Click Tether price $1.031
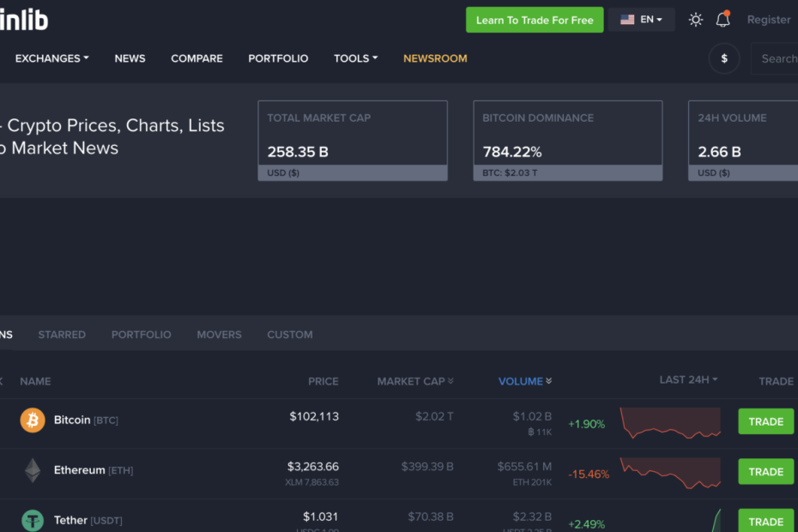798x532 pixels. click(x=321, y=517)
